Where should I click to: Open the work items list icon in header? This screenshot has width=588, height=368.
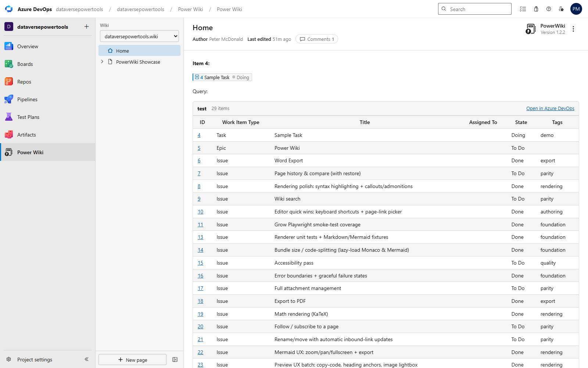coord(523,9)
